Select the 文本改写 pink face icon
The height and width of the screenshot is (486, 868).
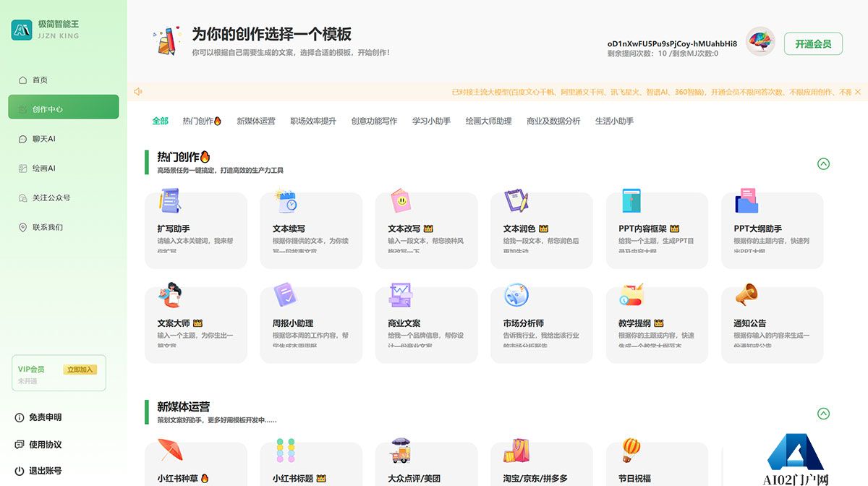(400, 201)
